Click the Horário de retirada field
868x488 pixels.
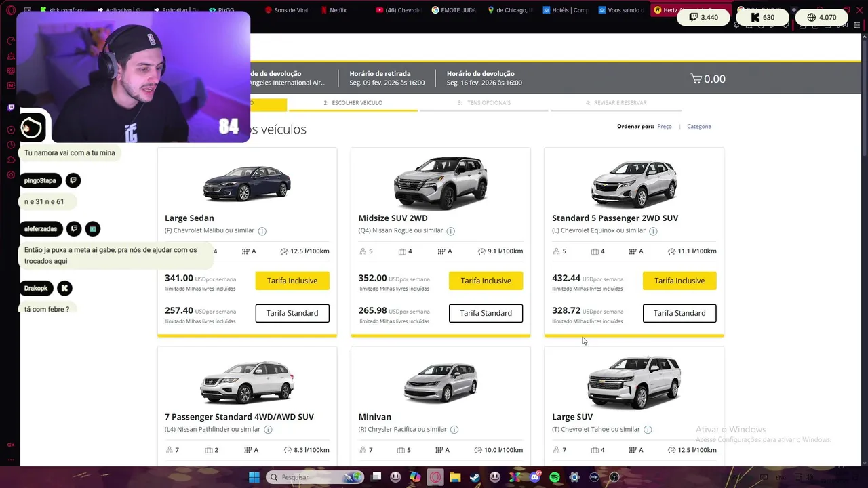coord(387,78)
